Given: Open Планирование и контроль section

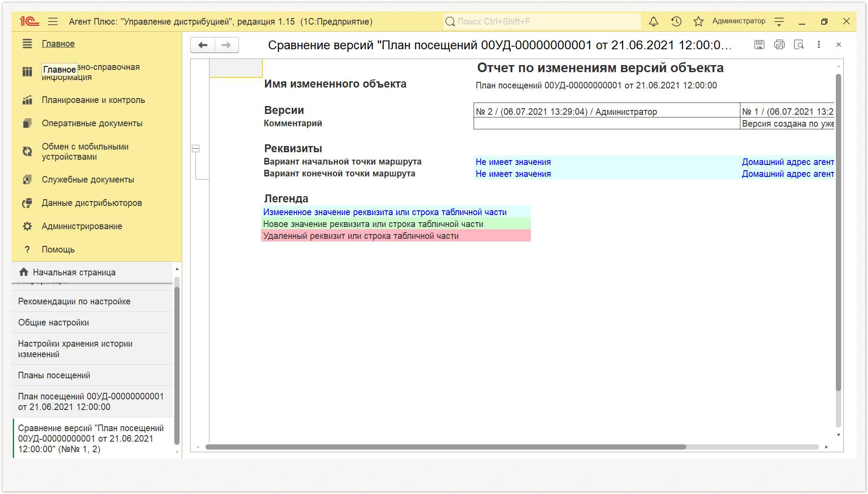Looking at the screenshot, I should click(93, 100).
